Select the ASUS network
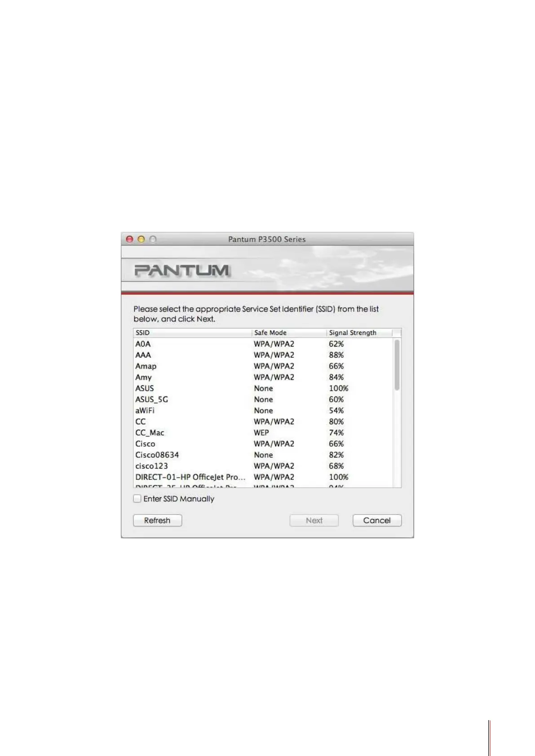The width and height of the screenshot is (535, 756). 263,388
